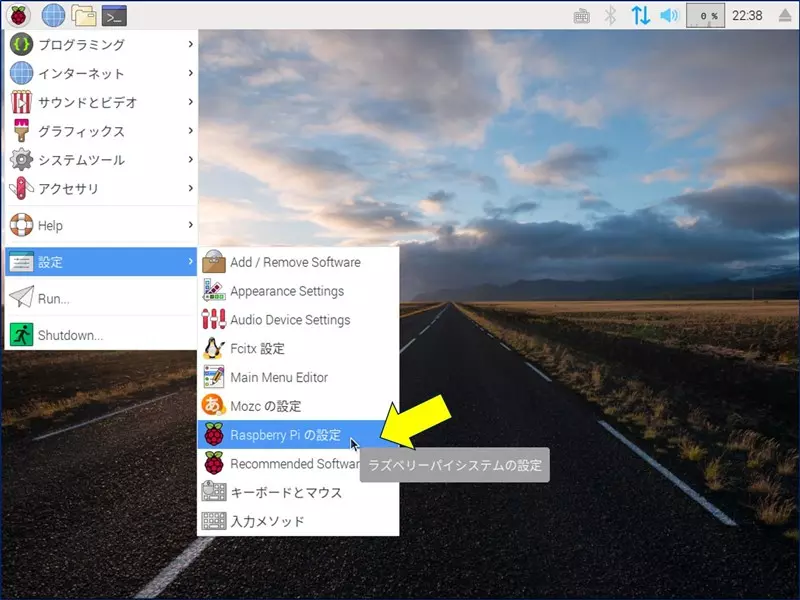This screenshot has height=600, width=800.
Task: Choose Run... from the main menu
Action: coord(101,298)
